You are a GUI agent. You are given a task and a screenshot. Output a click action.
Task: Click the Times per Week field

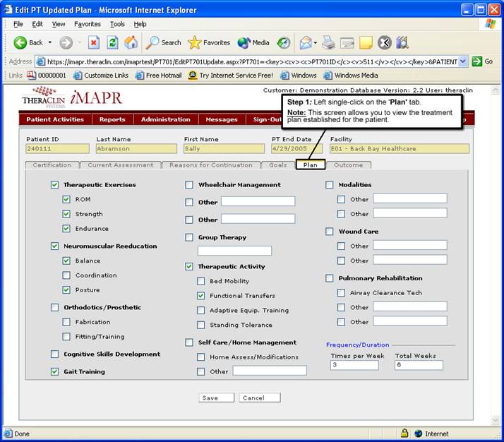[354, 365]
